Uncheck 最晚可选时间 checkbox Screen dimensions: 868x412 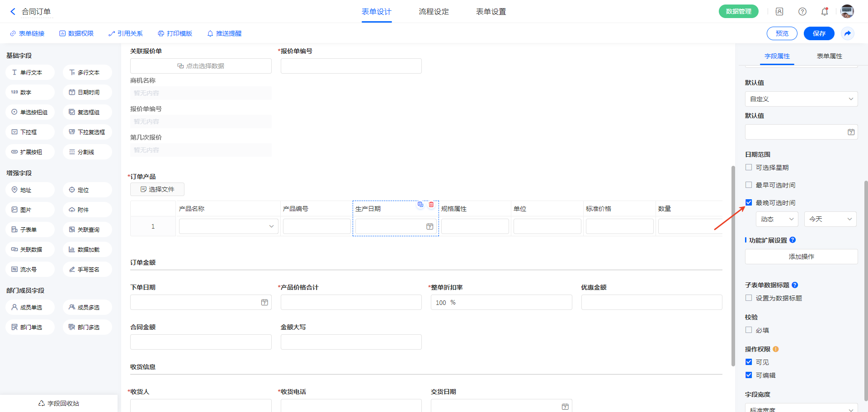click(749, 203)
